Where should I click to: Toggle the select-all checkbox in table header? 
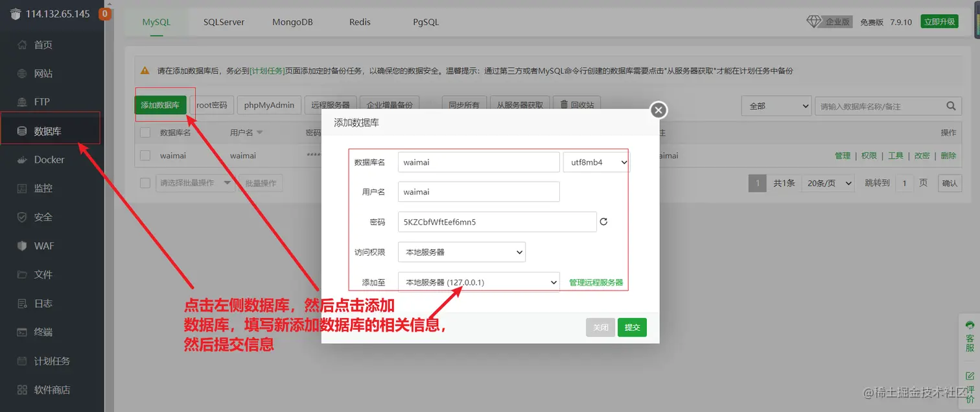(145, 132)
